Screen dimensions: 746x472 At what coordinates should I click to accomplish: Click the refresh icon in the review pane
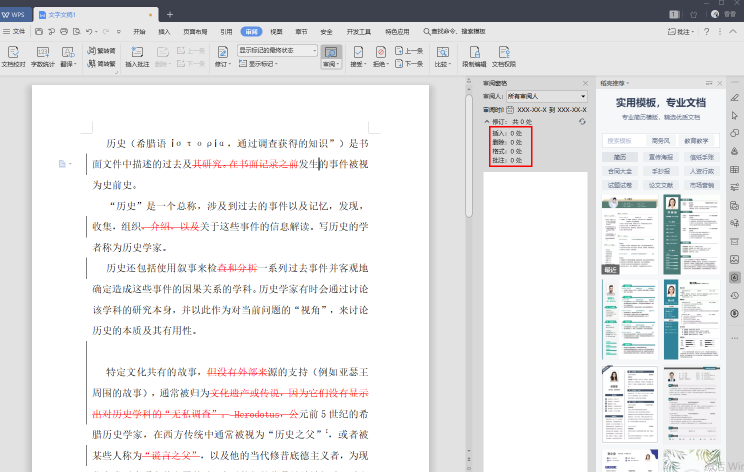pyautogui.click(x=583, y=121)
